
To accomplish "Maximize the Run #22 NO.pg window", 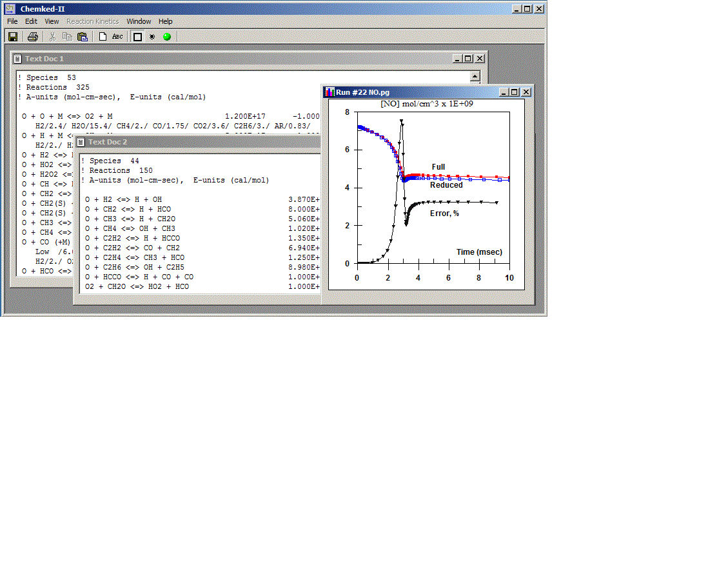I will pyautogui.click(x=515, y=92).
